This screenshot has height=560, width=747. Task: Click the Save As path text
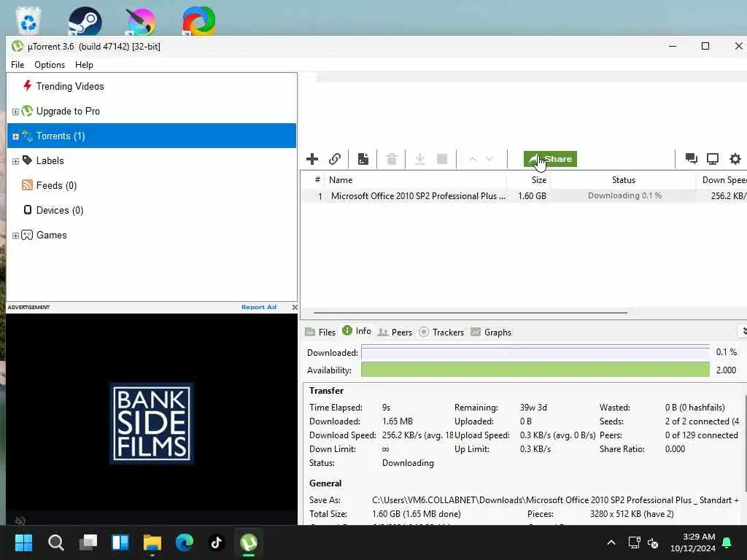(555, 500)
